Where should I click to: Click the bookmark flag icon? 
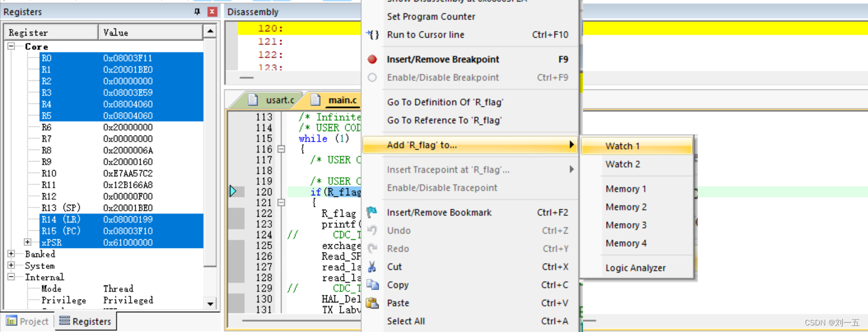[x=372, y=212]
